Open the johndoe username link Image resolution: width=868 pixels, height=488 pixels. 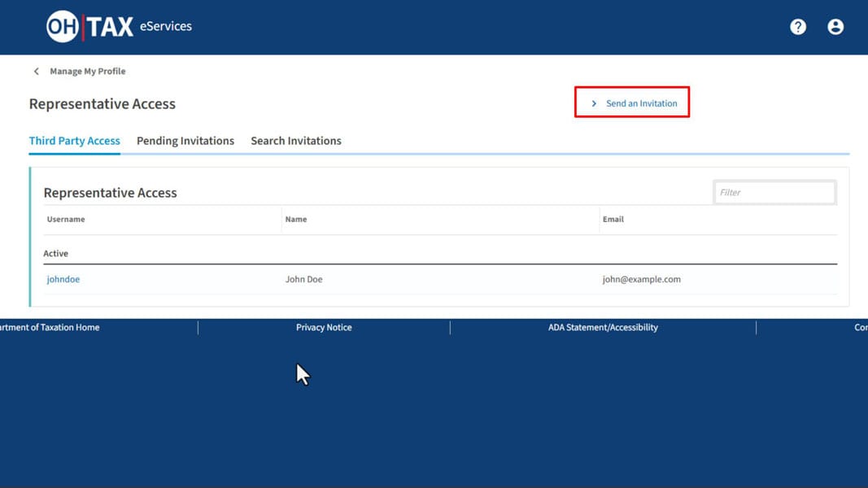tap(63, 279)
